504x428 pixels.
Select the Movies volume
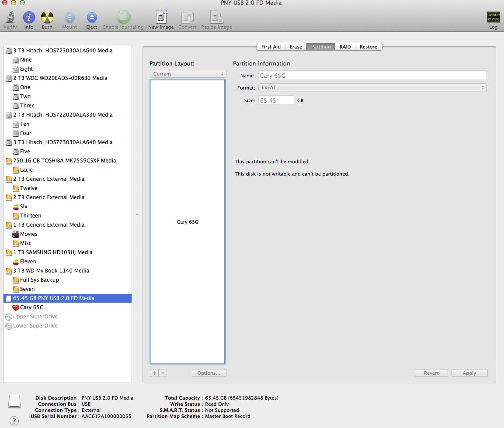67,234
